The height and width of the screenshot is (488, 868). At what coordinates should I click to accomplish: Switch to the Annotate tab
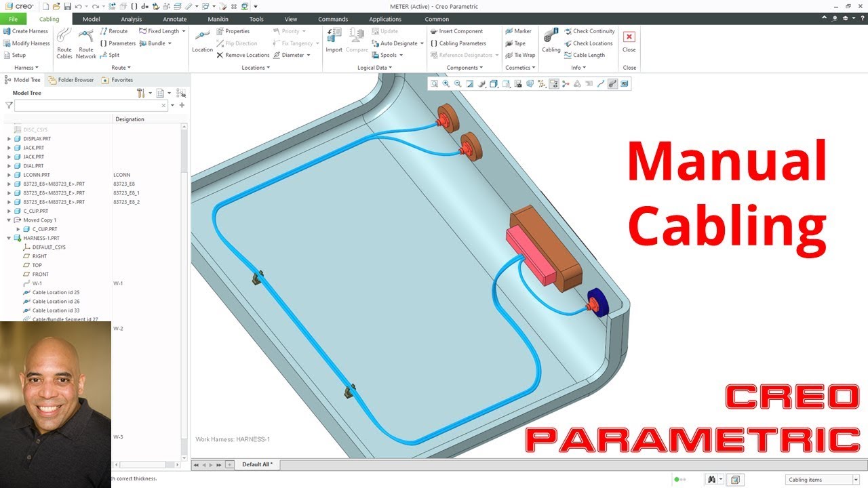[174, 19]
